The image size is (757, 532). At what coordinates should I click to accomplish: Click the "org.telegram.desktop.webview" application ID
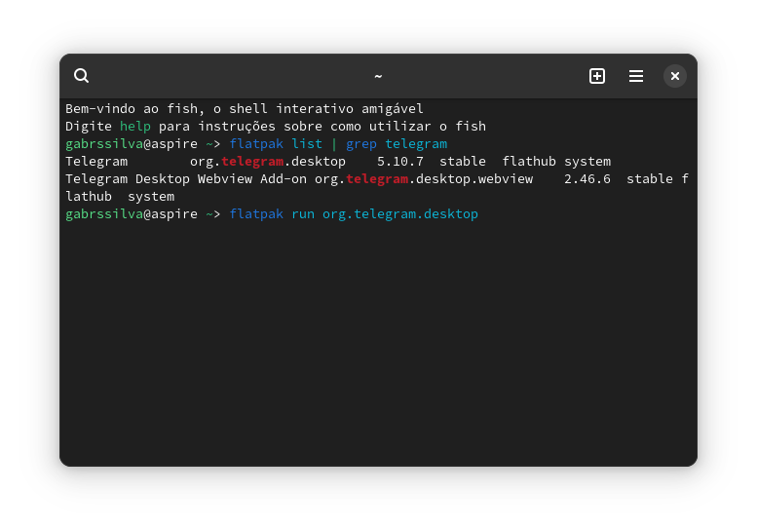[424, 178]
